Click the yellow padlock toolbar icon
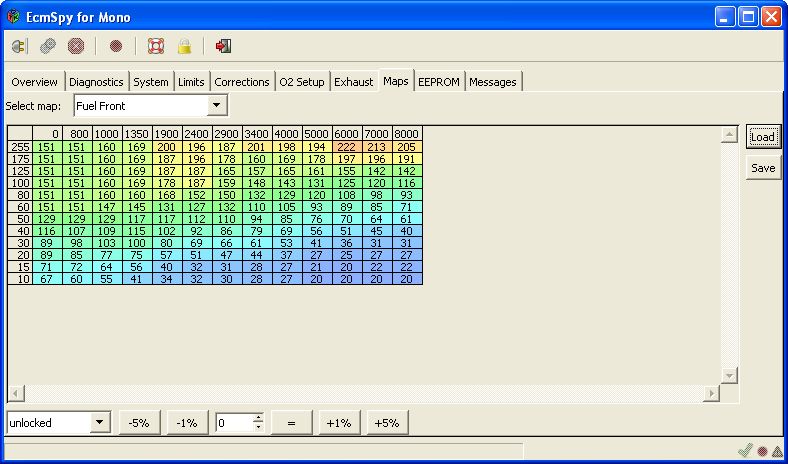 (183, 46)
